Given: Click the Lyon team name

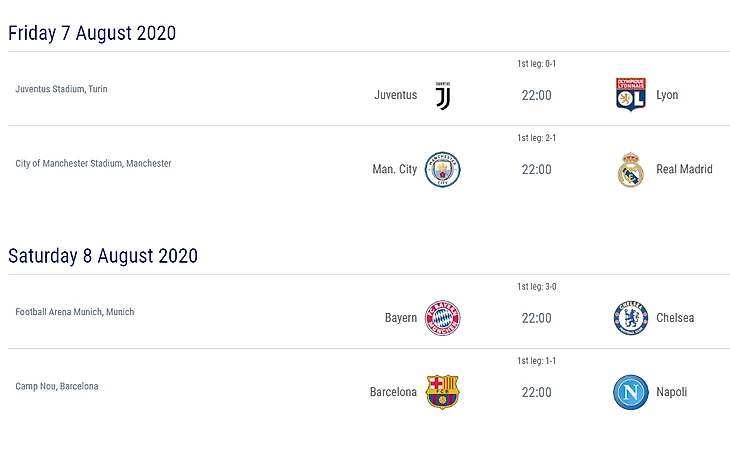Looking at the screenshot, I should click(667, 96).
